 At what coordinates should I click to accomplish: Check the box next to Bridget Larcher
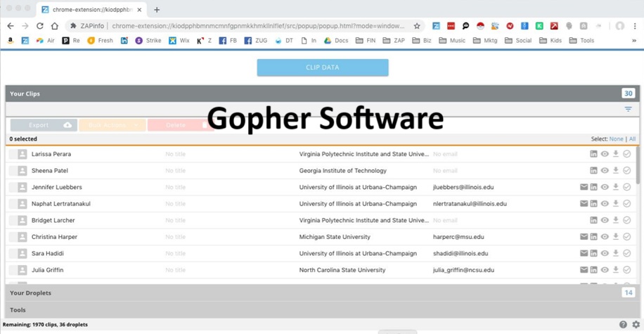pos(13,221)
